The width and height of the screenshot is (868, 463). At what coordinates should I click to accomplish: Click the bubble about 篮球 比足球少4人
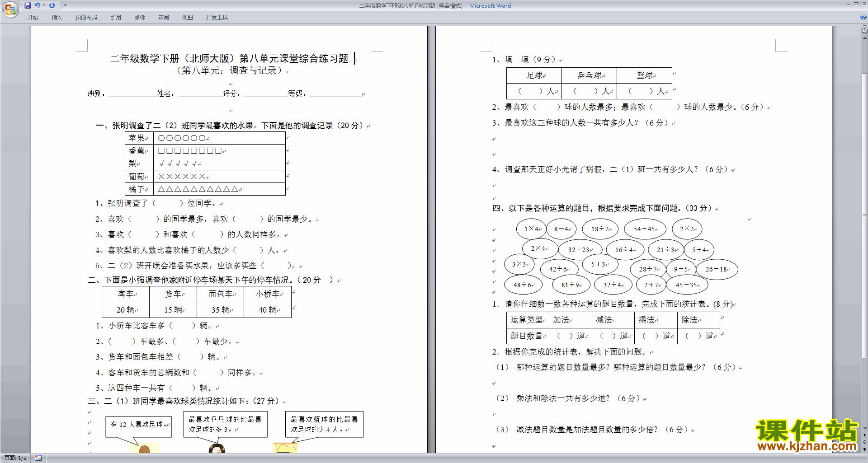pos(324,424)
